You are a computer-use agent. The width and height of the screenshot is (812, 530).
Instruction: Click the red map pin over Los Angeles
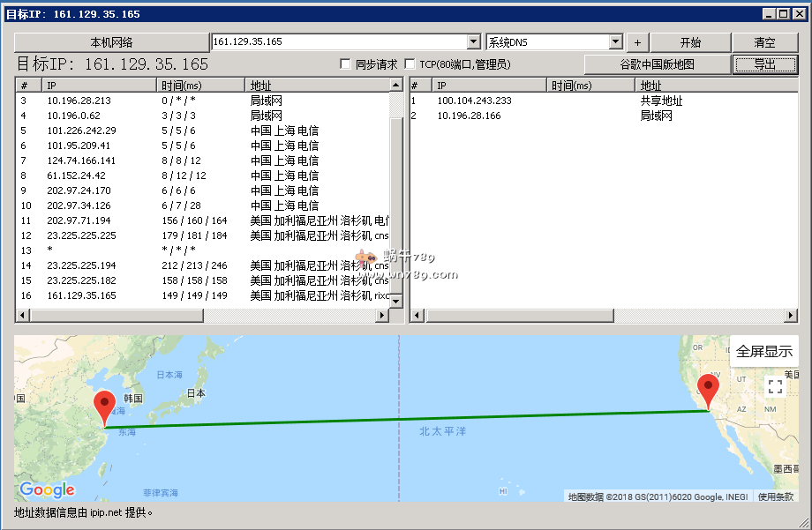(x=708, y=391)
